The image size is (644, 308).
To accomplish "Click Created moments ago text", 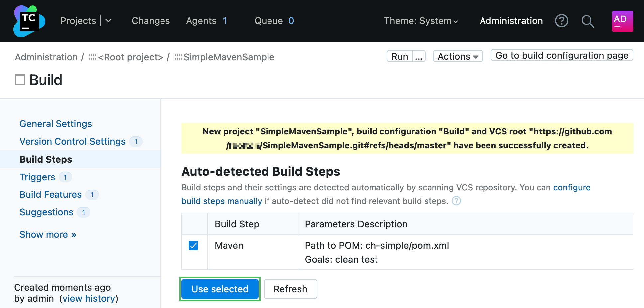I will tap(62, 287).
